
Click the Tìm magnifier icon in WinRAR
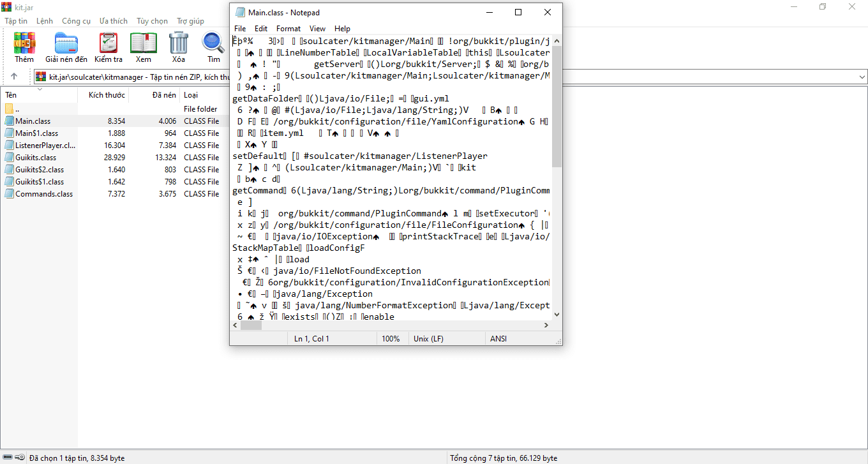pos(213,43)
